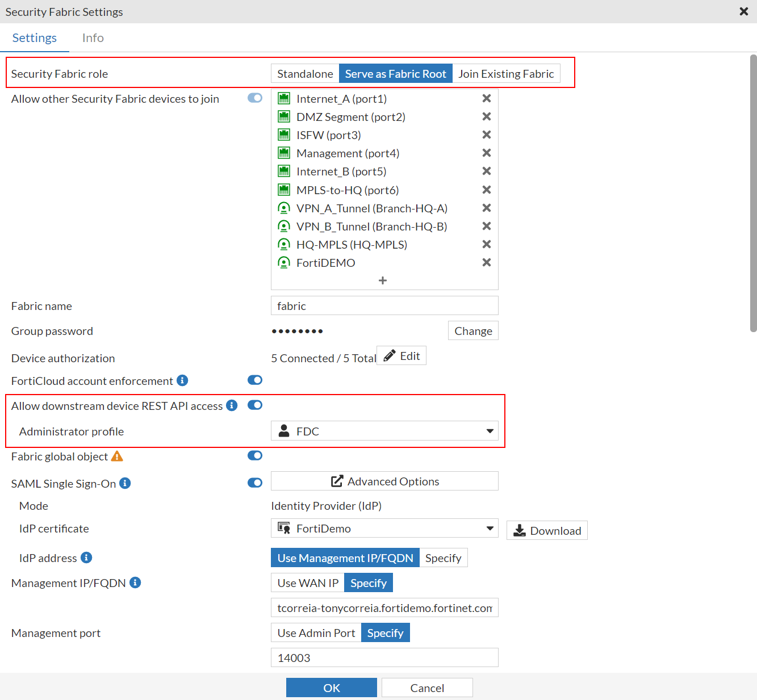757x700 pixels.
Task: Close the Security Fabric Settings dialog
Action: (x=744, y=11)
